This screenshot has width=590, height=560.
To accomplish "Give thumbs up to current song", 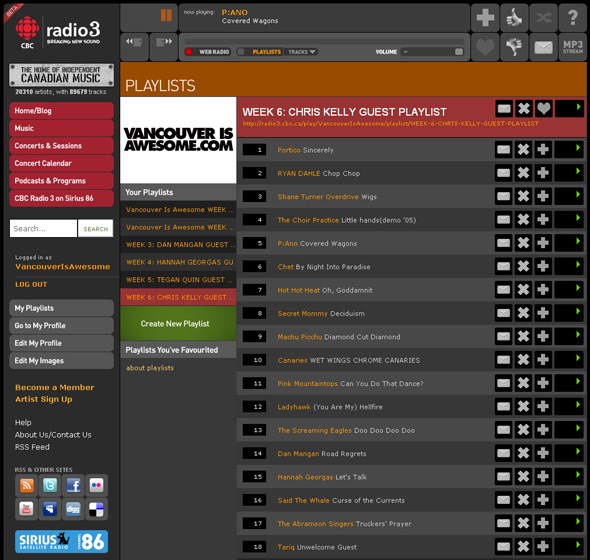I will click(514, 17).
